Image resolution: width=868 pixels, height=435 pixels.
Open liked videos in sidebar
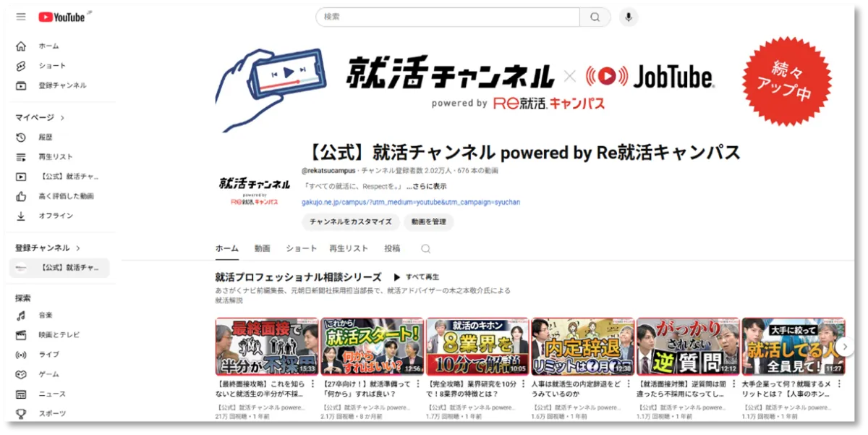coord(65,196)
